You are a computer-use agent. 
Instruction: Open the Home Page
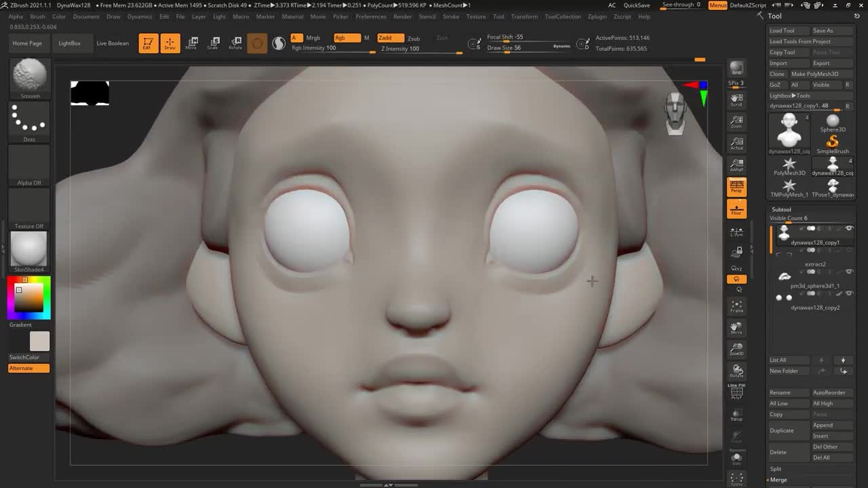click(27, 43)
